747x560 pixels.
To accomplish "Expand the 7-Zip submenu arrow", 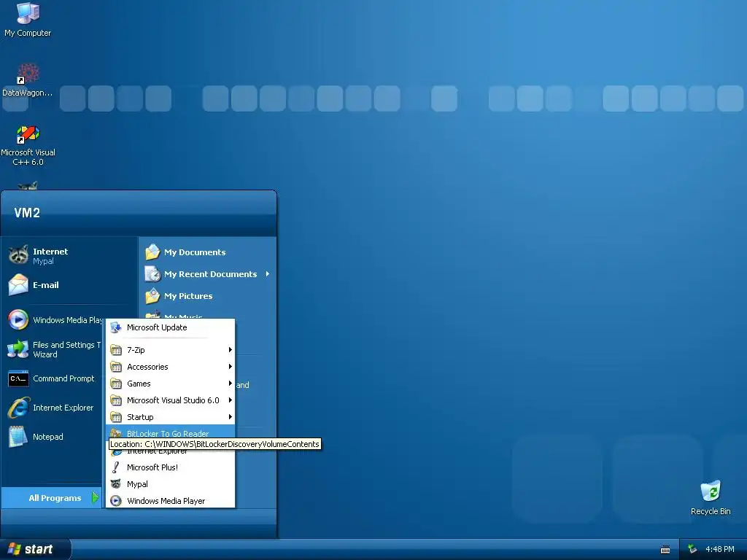I will pyautogui.click(x=230, y=350).
